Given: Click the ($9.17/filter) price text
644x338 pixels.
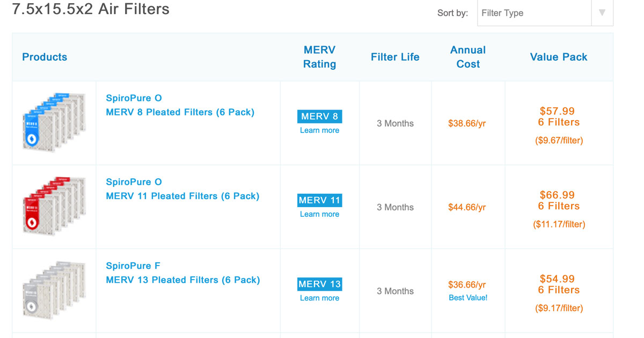Looking at the screenshot, I should tap(559, 308).
